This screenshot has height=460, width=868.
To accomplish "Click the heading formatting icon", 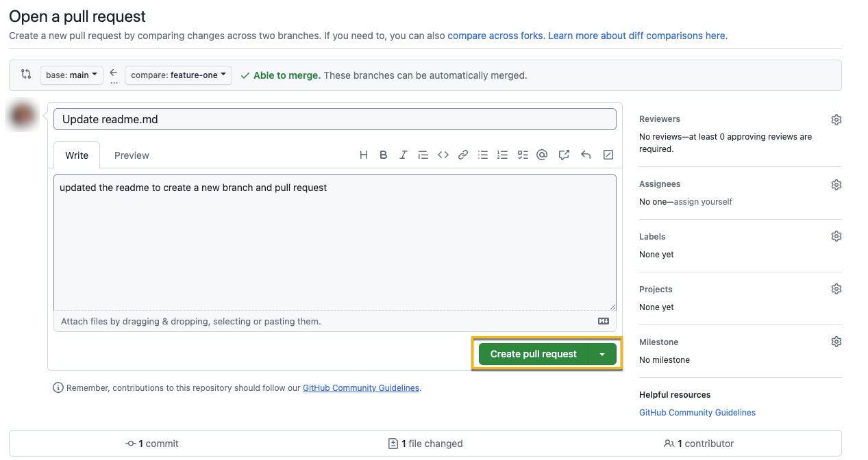I will pyautogui.click(x=364, y=155).
